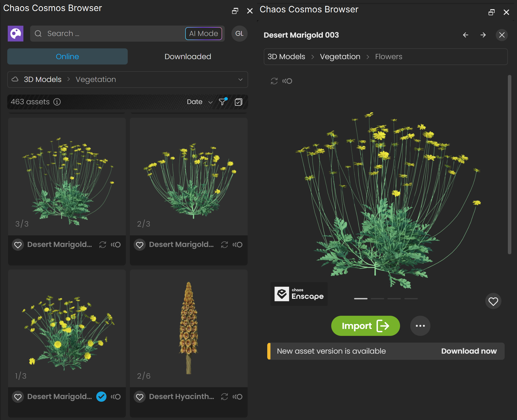Click the '463 assets' count label
This screenshot has height=420, width=517.
[x=30, y=102]
